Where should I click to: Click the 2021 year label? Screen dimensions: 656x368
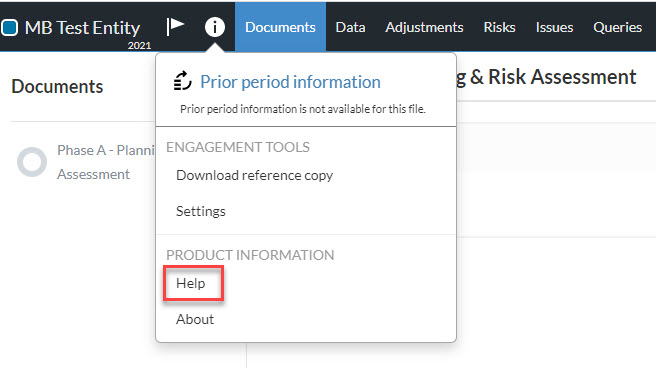click(139, 45)
